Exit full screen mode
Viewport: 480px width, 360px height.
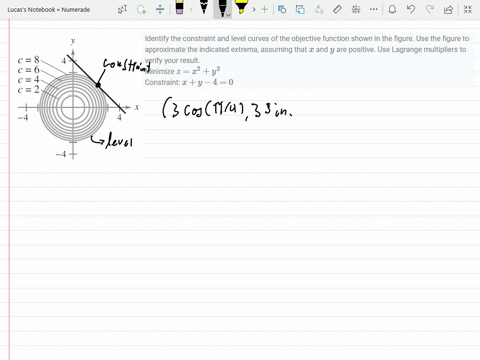[x=468, y=9]
